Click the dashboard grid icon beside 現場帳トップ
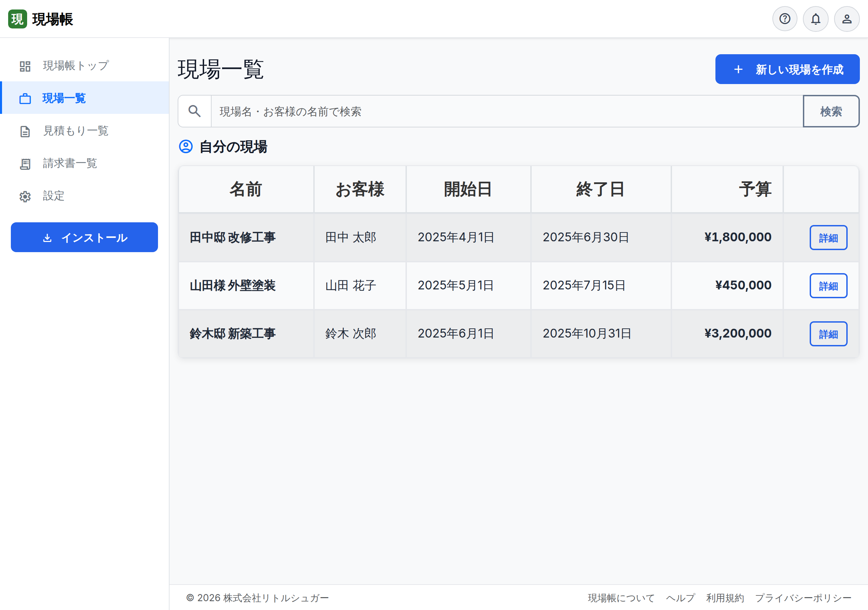868x610 pixels. tap(25, 66)
